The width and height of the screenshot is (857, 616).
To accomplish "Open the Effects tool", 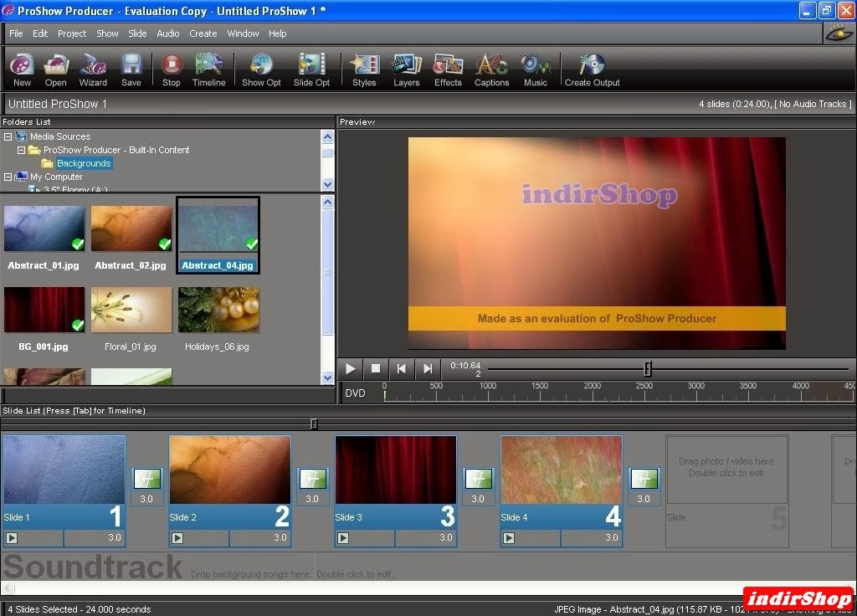I will [x=449, y=69].
